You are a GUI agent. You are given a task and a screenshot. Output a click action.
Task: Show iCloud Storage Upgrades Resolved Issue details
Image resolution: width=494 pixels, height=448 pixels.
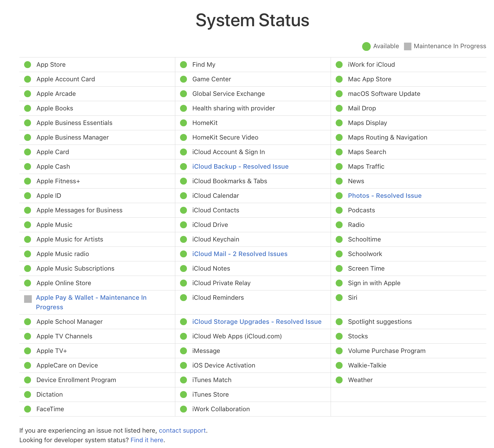(x=257, y=322)
